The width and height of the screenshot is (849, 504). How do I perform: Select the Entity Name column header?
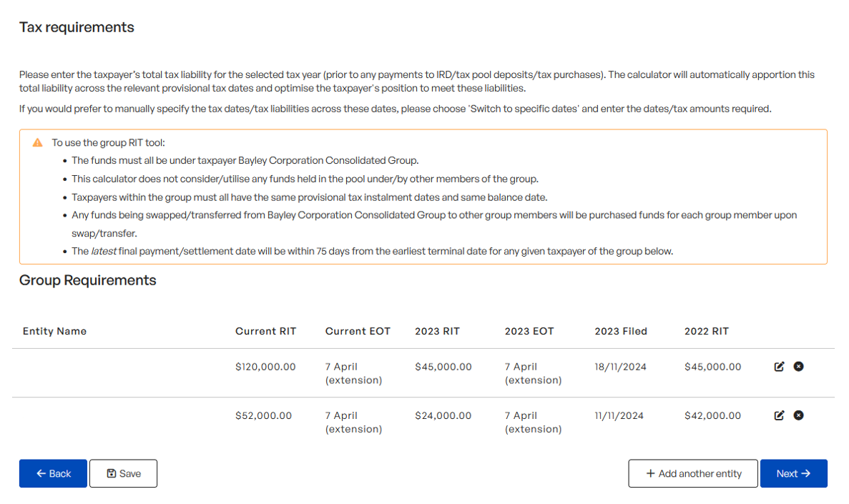click(x=54, y=331)
